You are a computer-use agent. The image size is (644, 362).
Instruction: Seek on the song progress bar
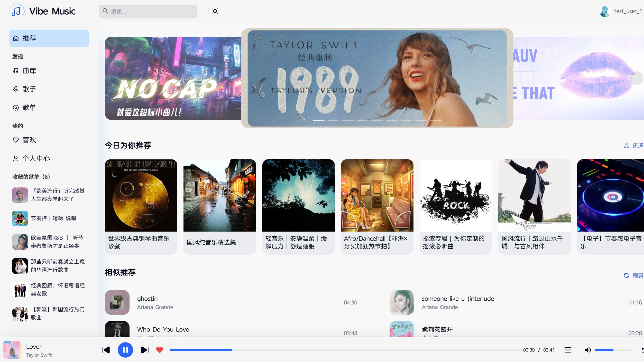345,350
